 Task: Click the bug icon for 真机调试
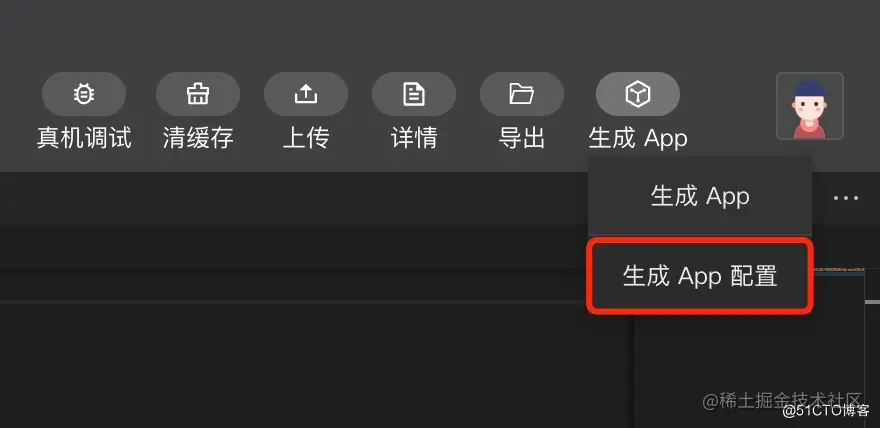[84, 94]
